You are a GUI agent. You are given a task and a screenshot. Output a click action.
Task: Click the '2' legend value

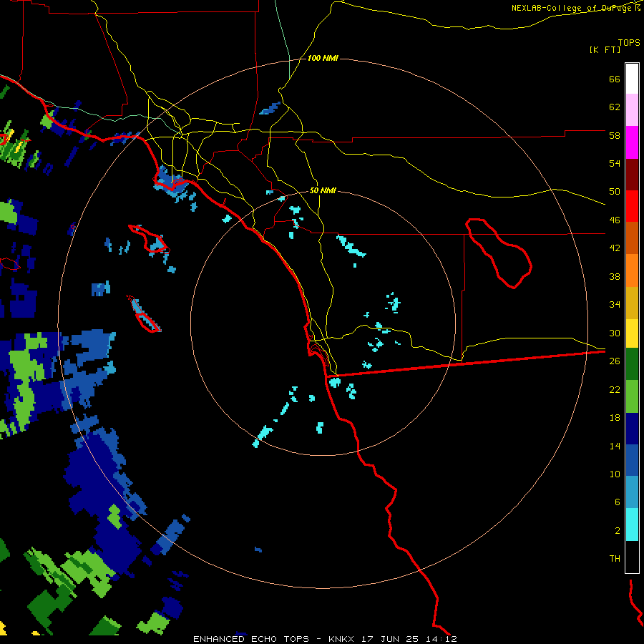[x=618, y=530]
